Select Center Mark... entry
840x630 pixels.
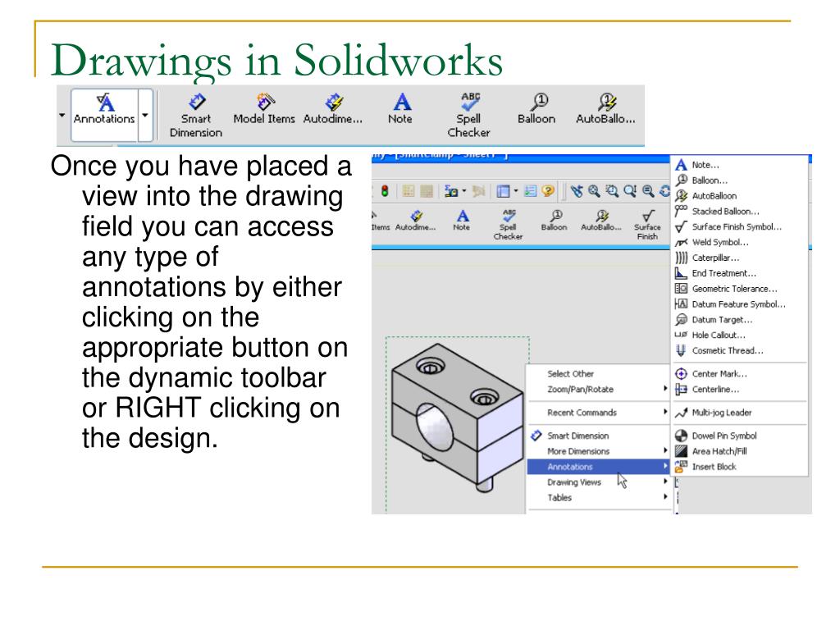click(740, 374)
